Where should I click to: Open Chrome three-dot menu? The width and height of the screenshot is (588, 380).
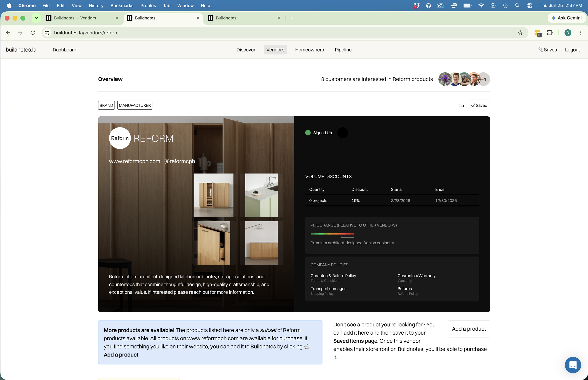[580, 33]
